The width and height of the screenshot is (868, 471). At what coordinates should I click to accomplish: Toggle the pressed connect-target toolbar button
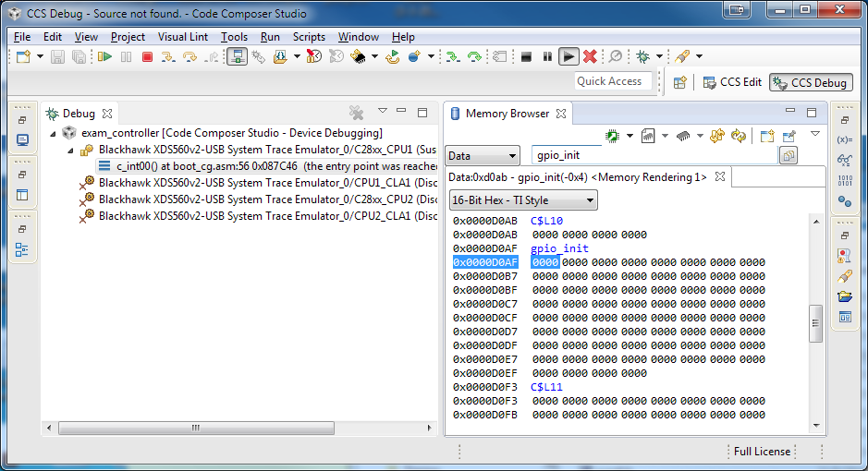[237, 56]
